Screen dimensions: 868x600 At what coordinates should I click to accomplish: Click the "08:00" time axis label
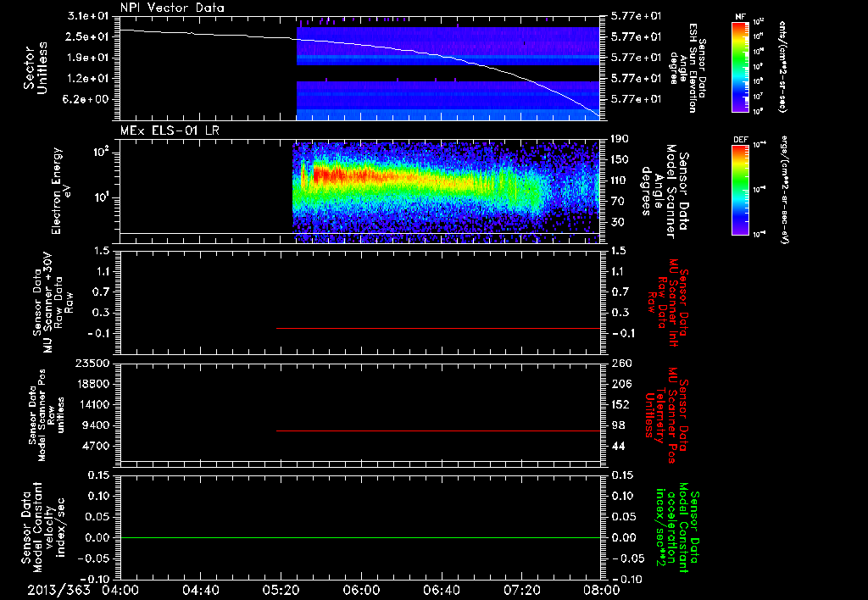click(601, 590)
